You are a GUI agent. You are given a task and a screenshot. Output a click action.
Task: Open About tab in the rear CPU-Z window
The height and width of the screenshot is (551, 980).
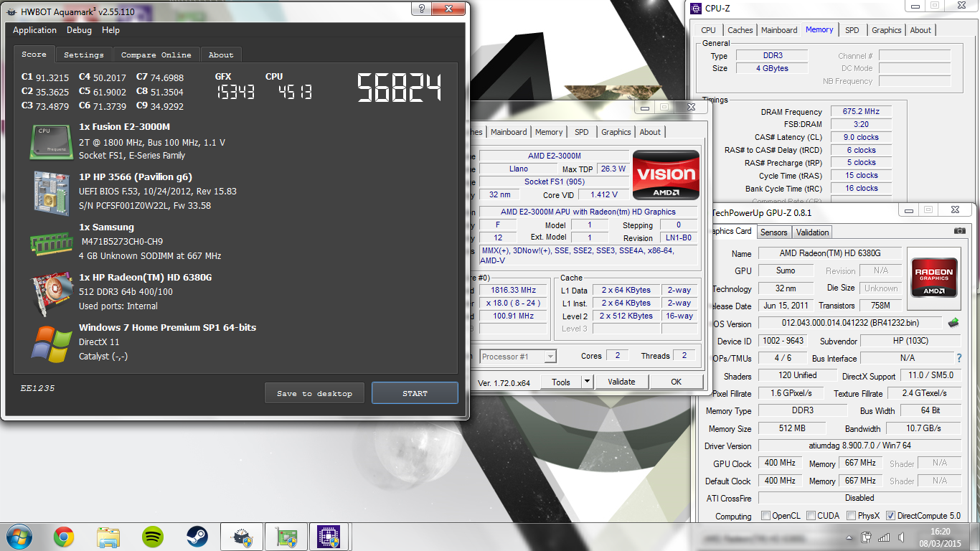click(x=920, y=30)
